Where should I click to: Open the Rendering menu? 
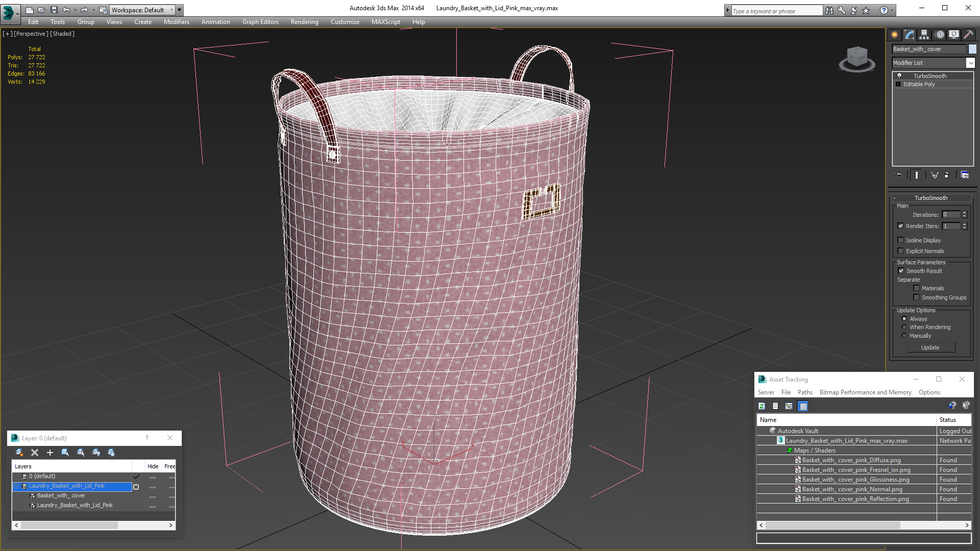(304, 22)
